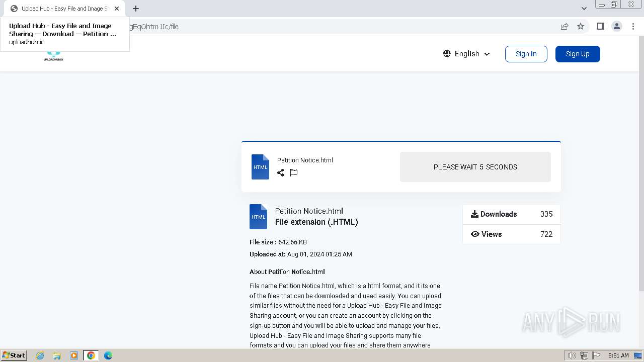Open File Explorer from taskbar
644x362 pixels.
57,355
